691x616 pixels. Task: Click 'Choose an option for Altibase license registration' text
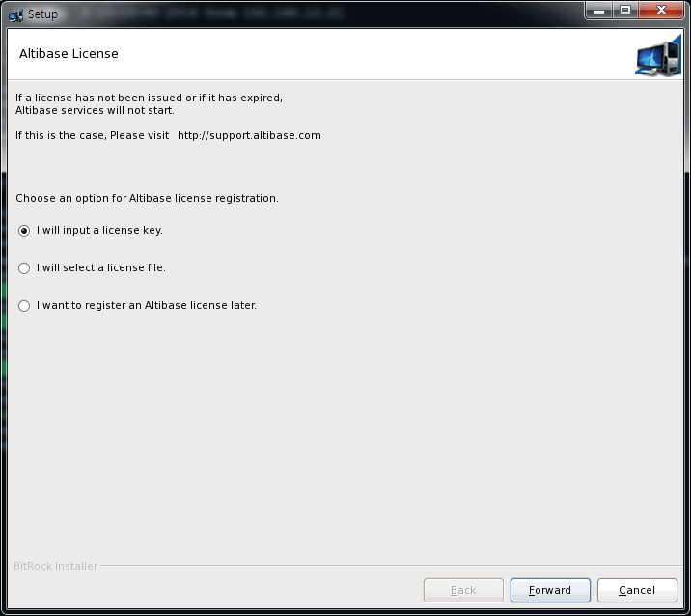coord(147,198)
